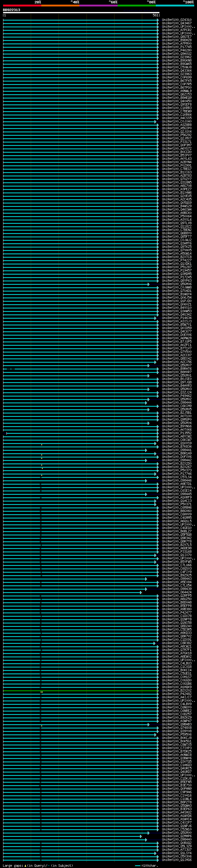Image resolution: width=197 pixels, height=868 pixels.
Task: Select hit UniRef100_Q1KVS9
Action: (x=177, y=443)
